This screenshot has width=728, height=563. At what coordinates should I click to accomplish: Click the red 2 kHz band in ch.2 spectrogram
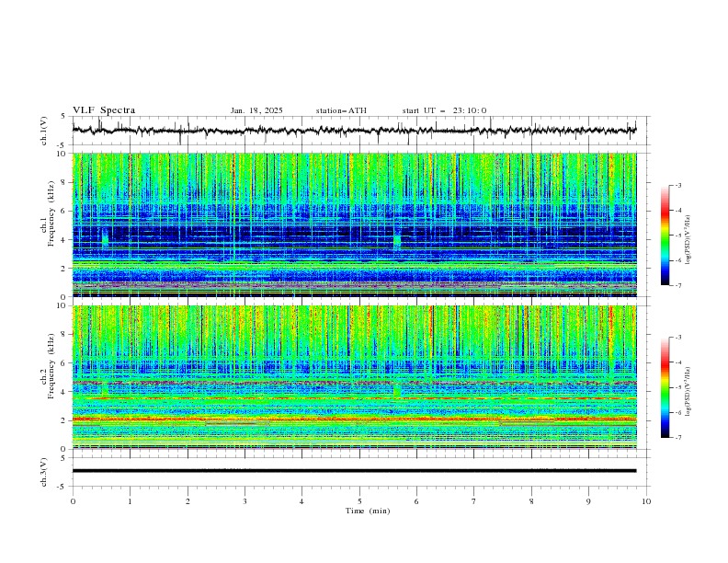coord(354,419)
